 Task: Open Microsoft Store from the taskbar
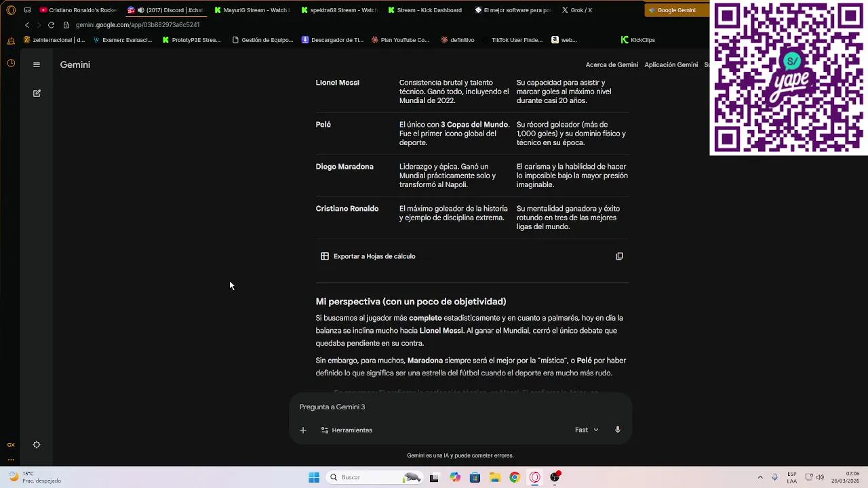click(x=475, y=477)
